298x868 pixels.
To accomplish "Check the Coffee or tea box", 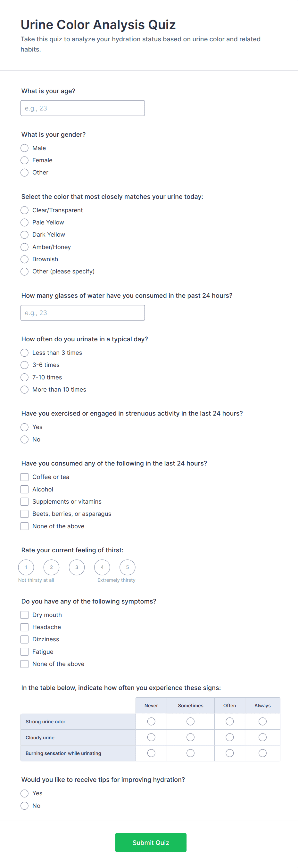I will (25, 477).
